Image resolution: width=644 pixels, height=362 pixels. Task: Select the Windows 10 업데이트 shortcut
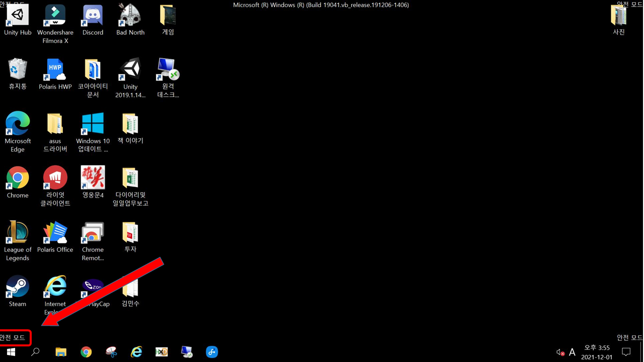pos(93,133)
